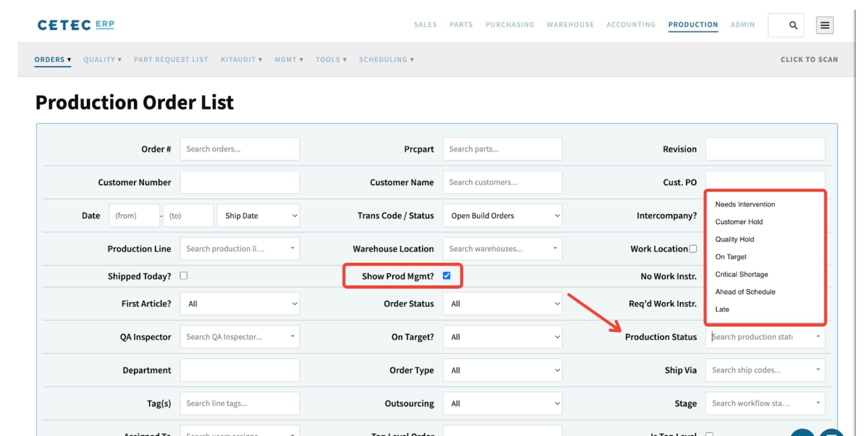
Task: Open the Part Request List link
Action: [171, 60]
